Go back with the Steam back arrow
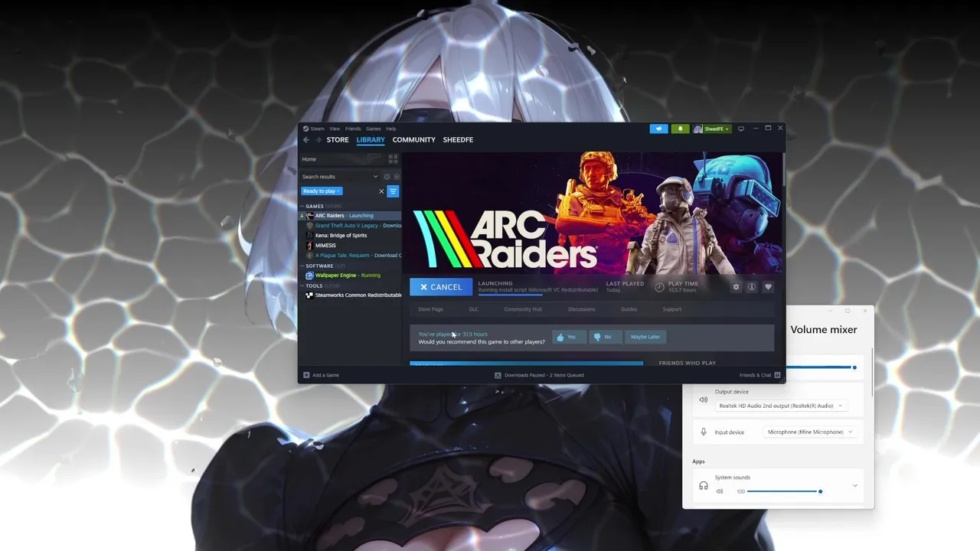This screenshot has height=551, width=980. 306,140
